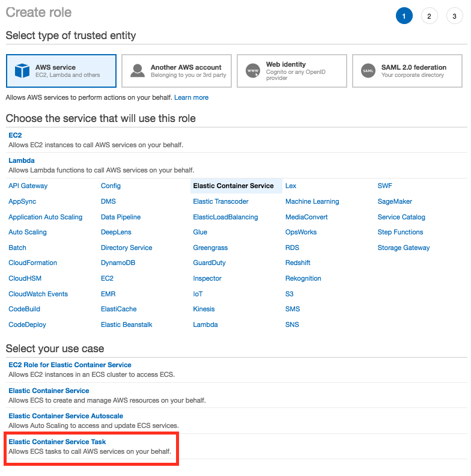Viewport: 471px width, 476px height.
Task: Select the RDS service
Action: 292,248
